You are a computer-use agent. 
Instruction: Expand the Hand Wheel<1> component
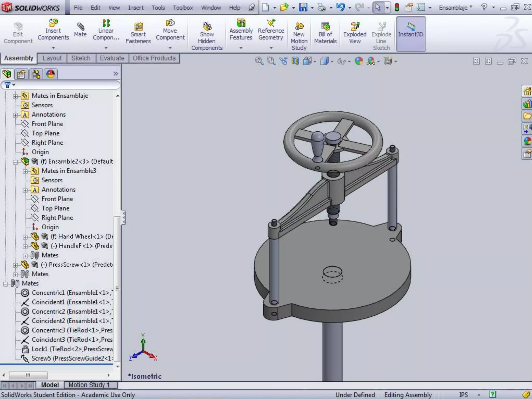coord(25,237)
